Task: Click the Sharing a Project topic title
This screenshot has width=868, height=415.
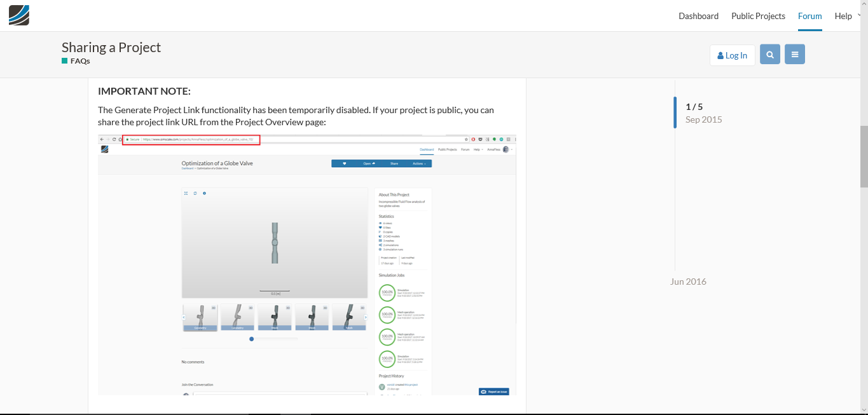Action: click(111, 47)
